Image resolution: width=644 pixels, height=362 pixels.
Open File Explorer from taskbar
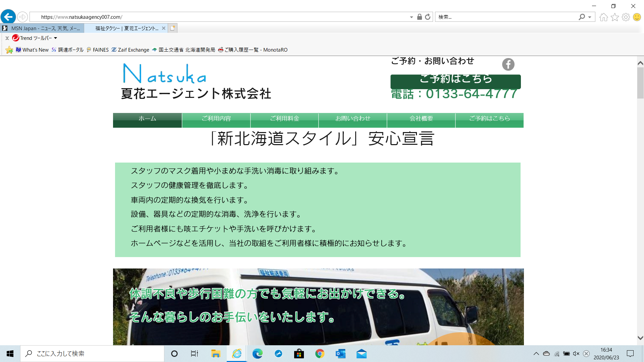point(215,354)
